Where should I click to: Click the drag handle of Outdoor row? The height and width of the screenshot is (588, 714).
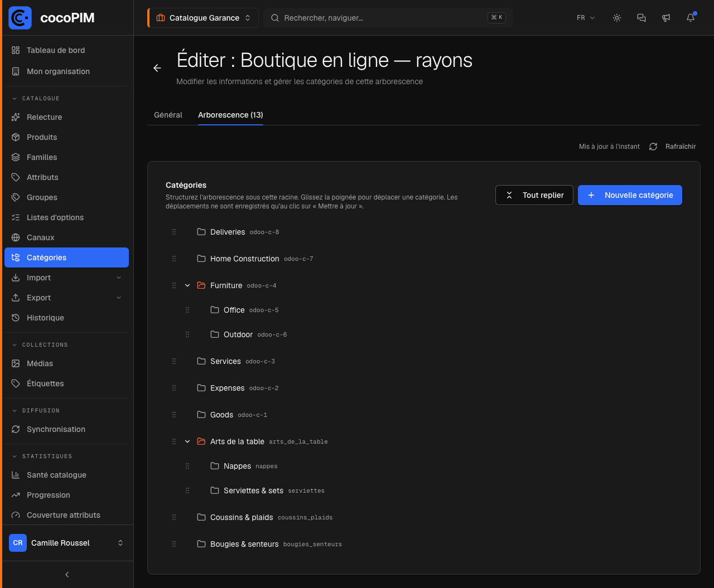click(x=187, y=334)
